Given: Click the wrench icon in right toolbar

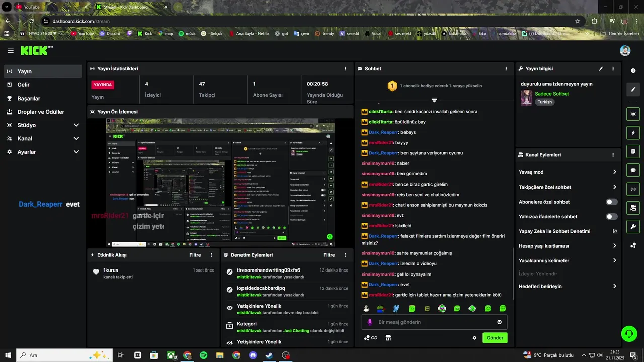Looking at the screenshot, I should click(x=633, y=226).
